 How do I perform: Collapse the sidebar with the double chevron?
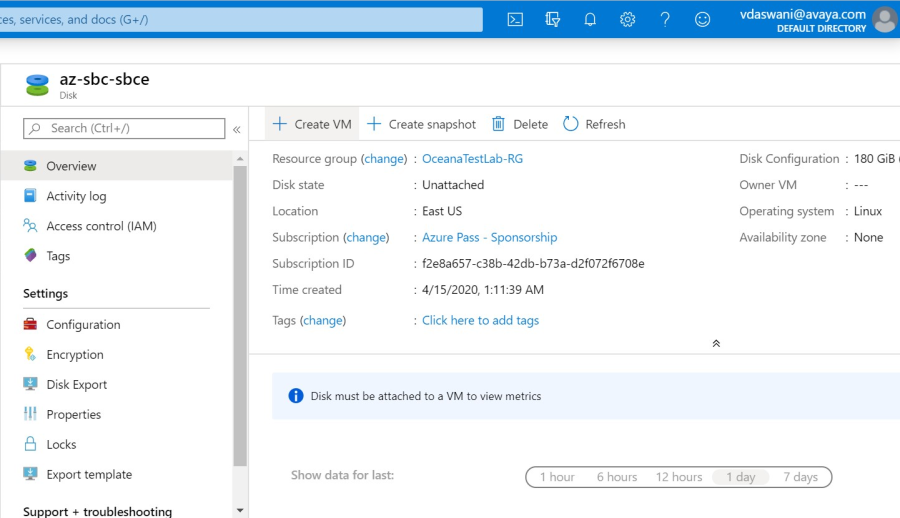(236, 129)
